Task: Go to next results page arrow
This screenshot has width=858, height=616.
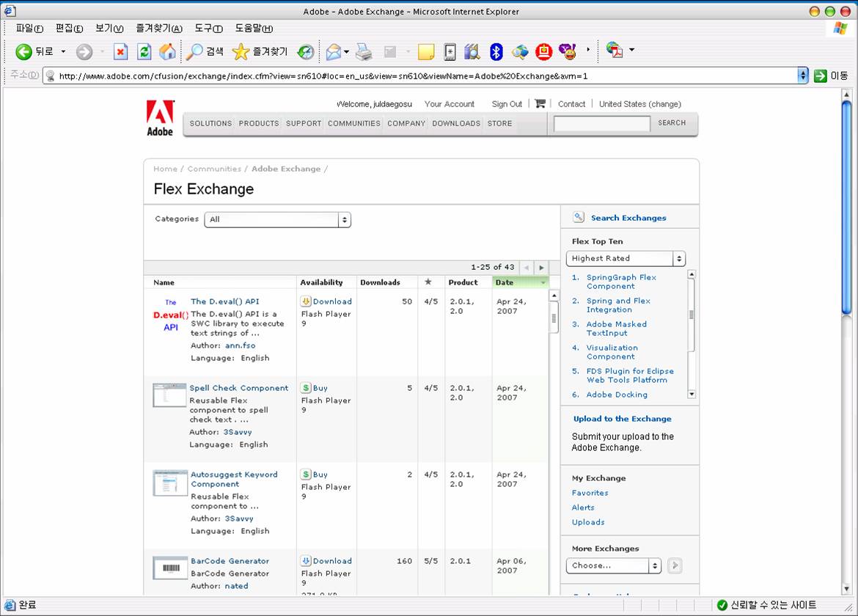Action: pos(541,268)
